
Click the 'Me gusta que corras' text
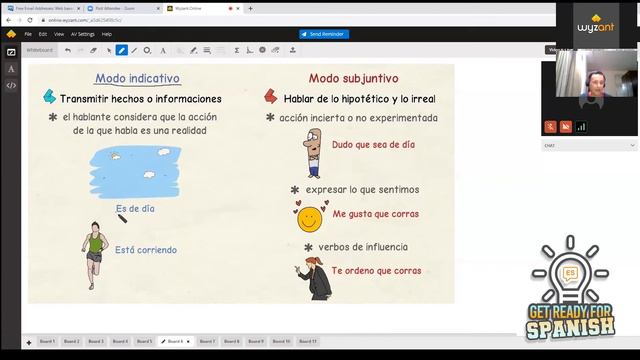click(x=376, y=214)
